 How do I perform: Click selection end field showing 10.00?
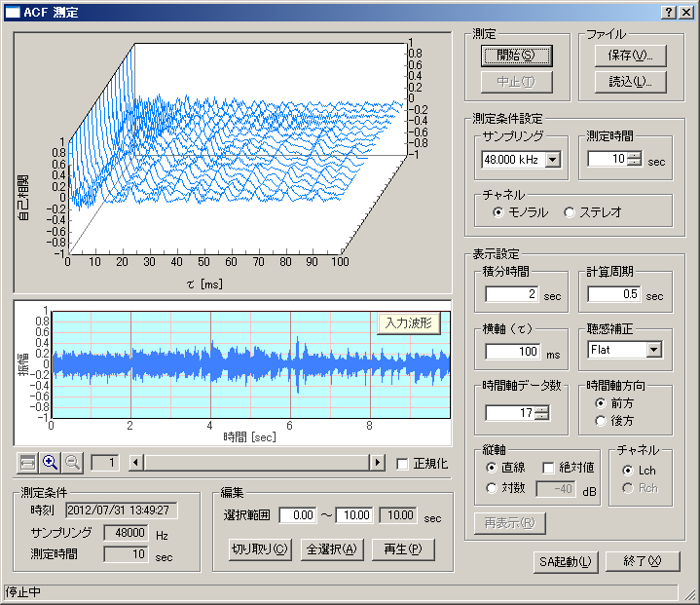[354, 515]
